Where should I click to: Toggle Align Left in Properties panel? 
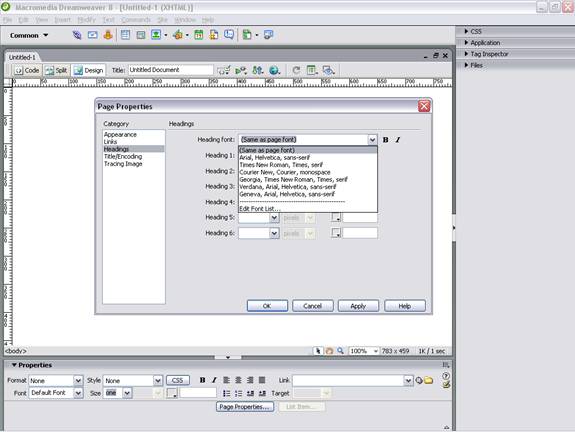227,380
